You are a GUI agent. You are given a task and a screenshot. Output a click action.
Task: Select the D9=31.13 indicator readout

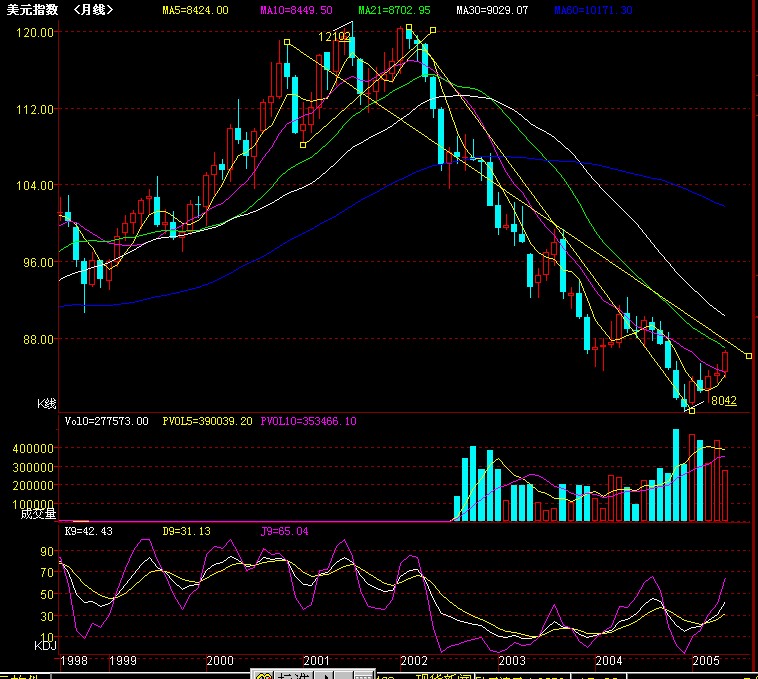click(187, 531)
